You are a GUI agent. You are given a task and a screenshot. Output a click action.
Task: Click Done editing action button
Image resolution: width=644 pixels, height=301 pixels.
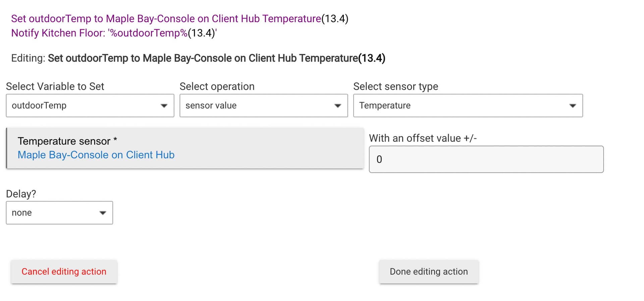coord(429,272)
